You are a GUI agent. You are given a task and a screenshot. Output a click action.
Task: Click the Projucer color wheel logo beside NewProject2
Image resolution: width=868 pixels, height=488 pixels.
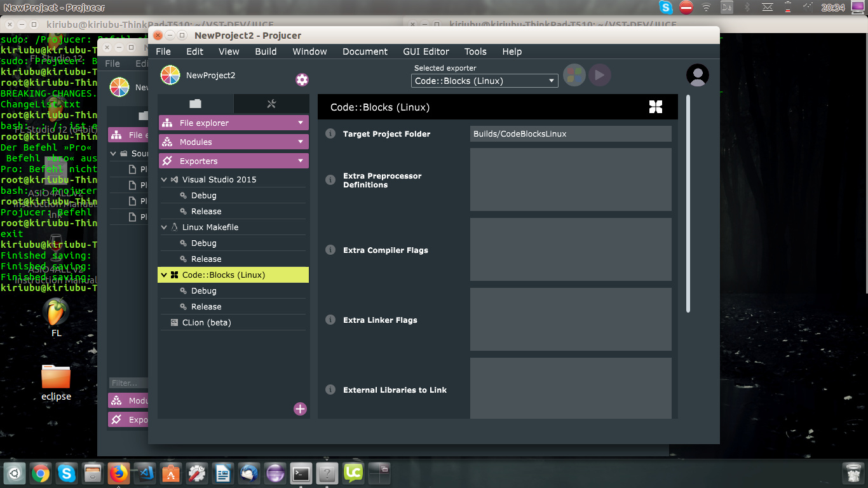coord(170,75)
